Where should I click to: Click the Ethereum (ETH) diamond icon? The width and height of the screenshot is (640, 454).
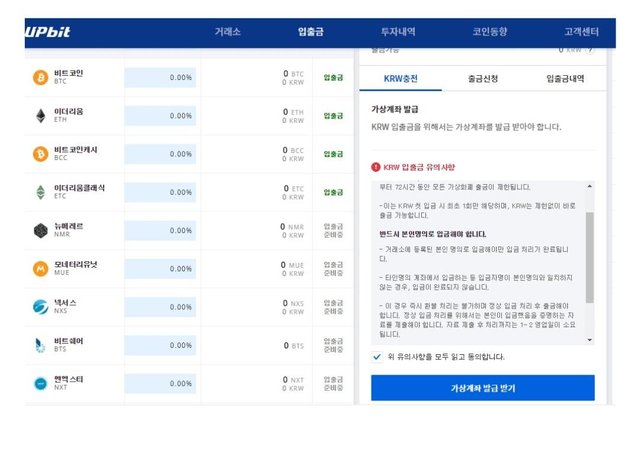(x=40, y=115)
